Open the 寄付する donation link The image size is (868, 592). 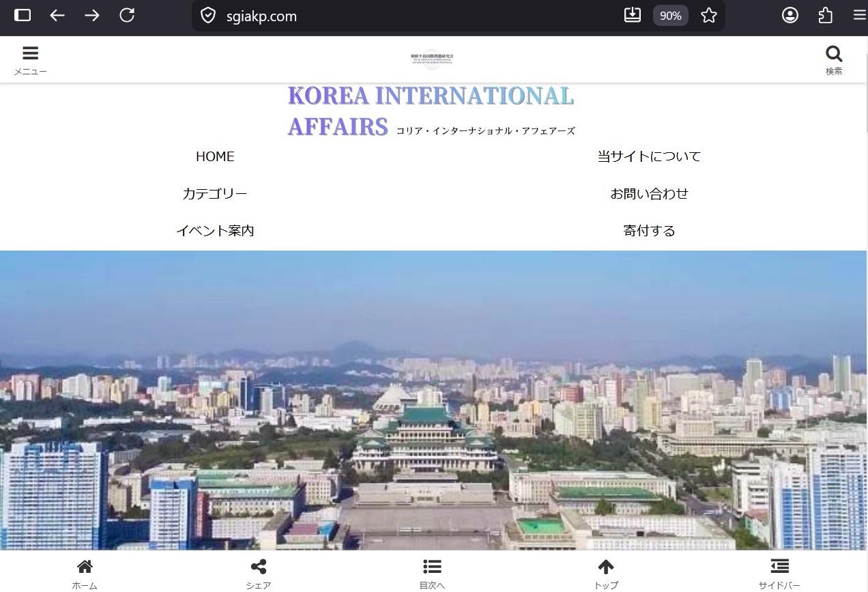(x=649, y=231)
